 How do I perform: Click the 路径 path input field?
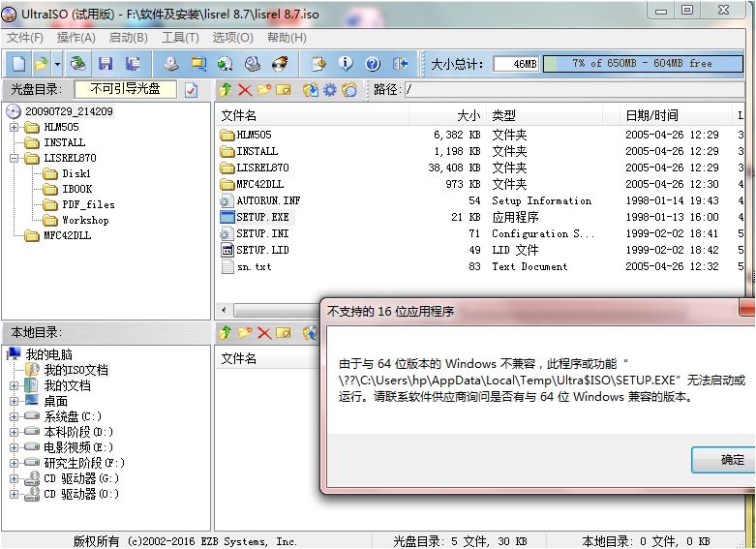coord(575,90)
